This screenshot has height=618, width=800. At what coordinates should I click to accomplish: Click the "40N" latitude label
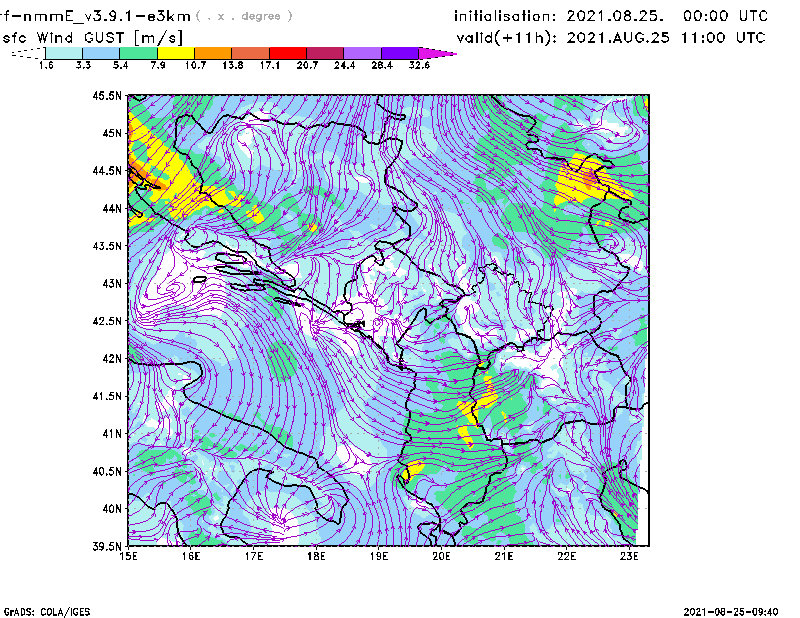[112, 508]
